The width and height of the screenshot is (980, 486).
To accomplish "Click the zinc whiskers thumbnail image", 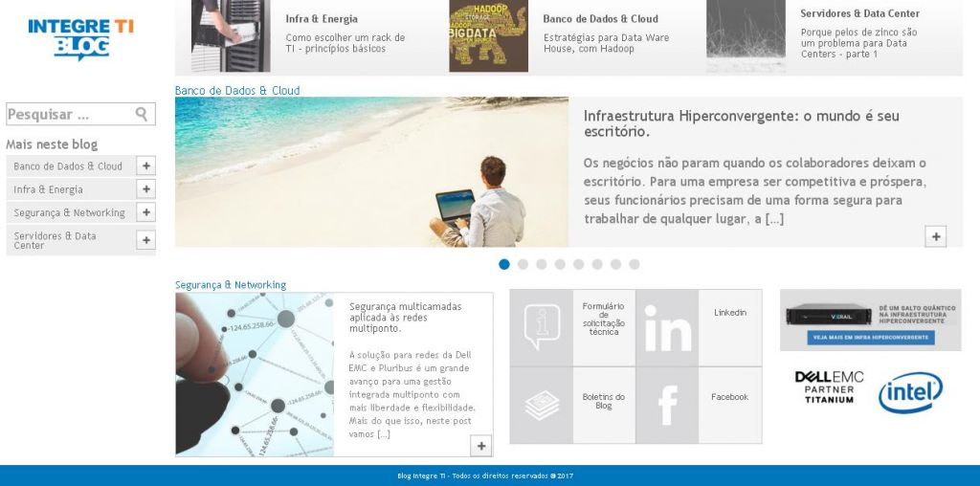I will tap(746, 35).
